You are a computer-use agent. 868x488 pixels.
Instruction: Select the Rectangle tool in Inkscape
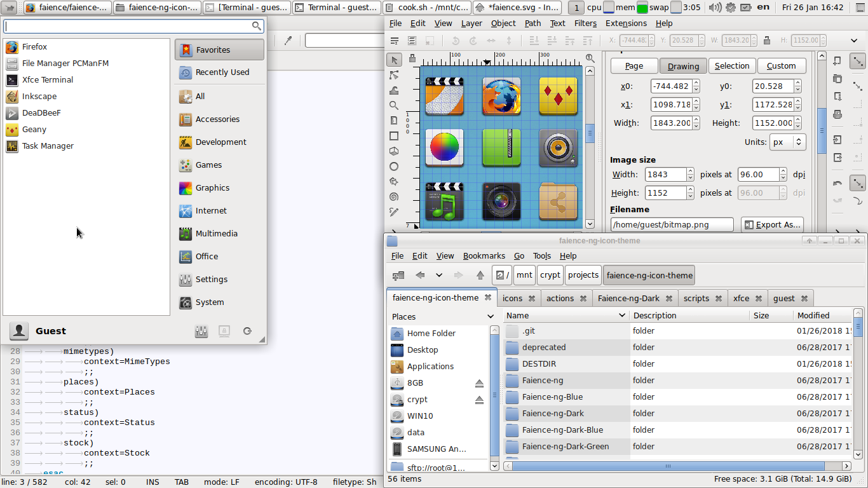tap(394, 136)
